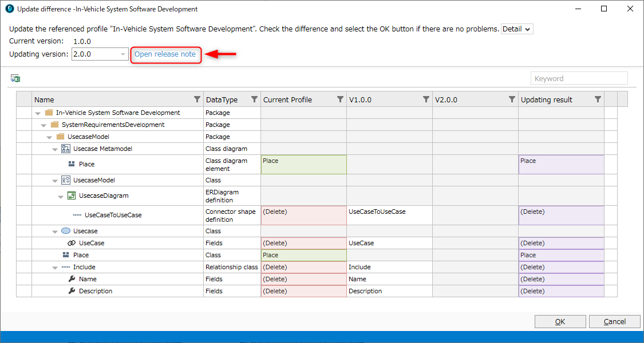644x343 pixels.
Task: Click the Updating result column filter icon
Action: tap(598, 99)
